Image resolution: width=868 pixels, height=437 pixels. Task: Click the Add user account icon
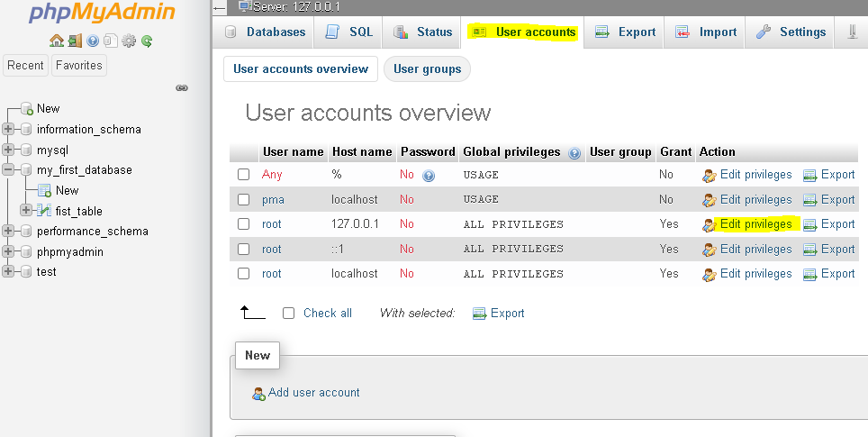pos(258,393)
